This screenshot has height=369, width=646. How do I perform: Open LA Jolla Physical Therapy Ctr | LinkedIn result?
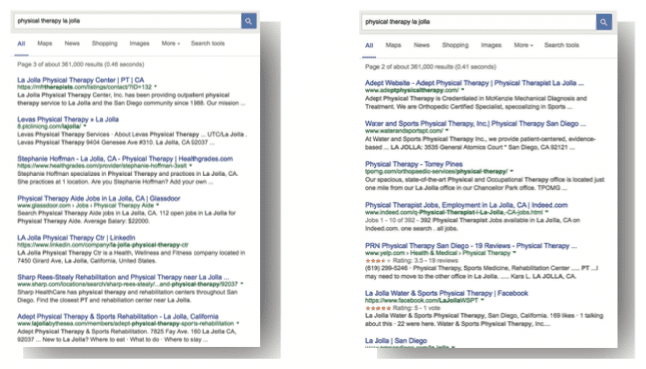point(76,238)
